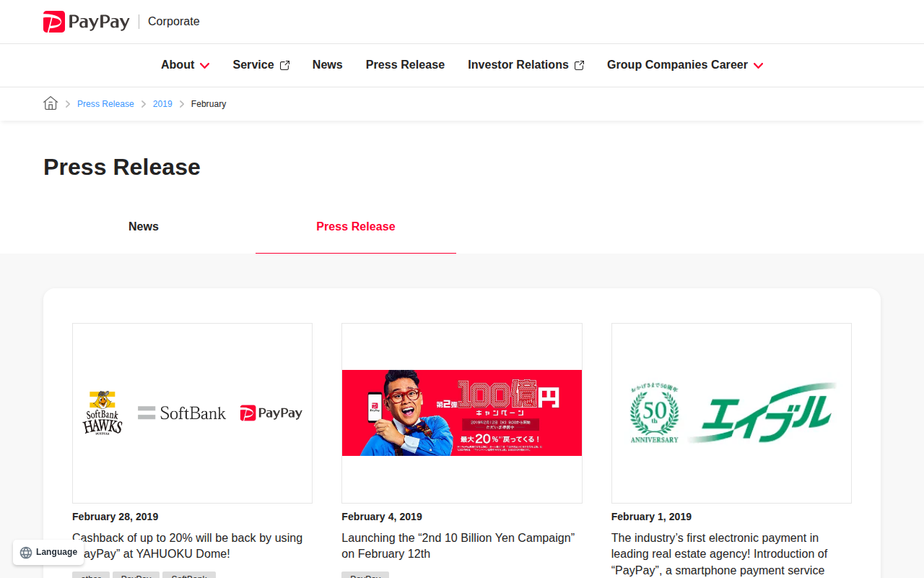Open Press Release in top navigation
This screenshot has width=924, height=578.
(405, 65)
